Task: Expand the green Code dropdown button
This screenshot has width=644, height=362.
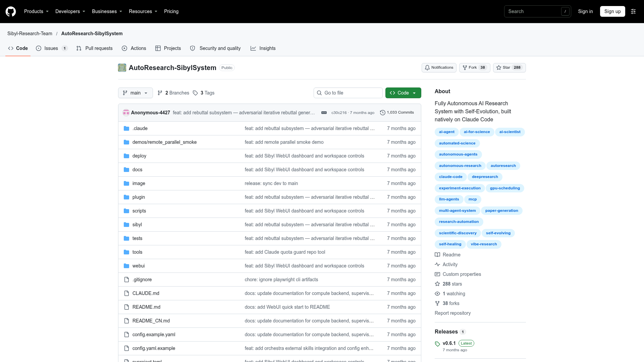Action: click(x=403, y=93)
